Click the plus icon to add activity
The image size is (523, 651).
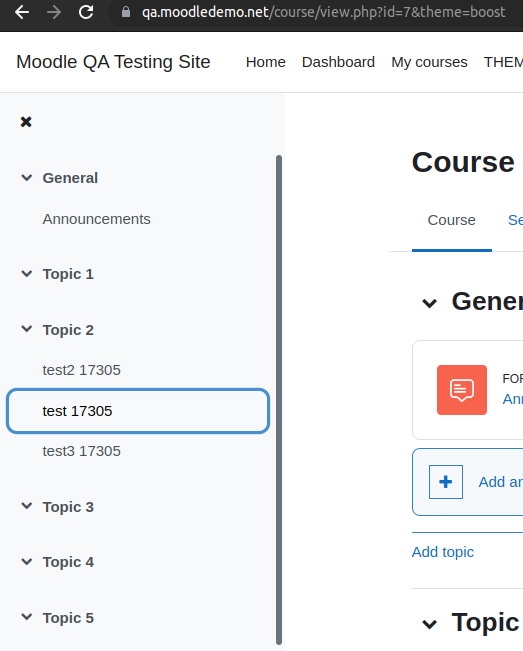(x=446, y=482)
